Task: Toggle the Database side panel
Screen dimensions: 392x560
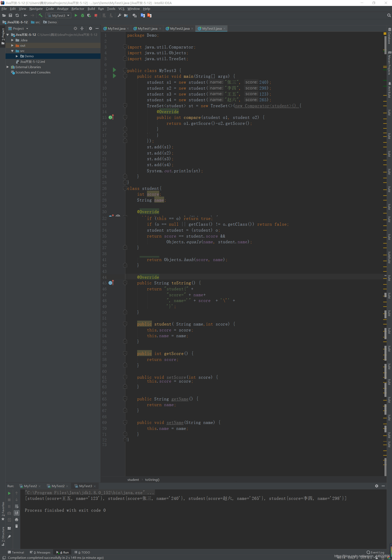Action: pos(389,36)
